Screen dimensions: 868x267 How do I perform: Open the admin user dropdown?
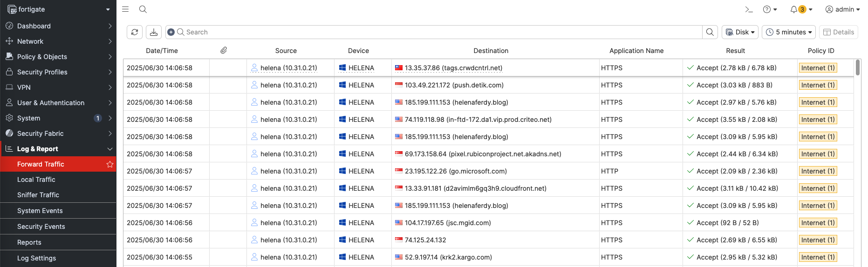click(x=842, y=9)
